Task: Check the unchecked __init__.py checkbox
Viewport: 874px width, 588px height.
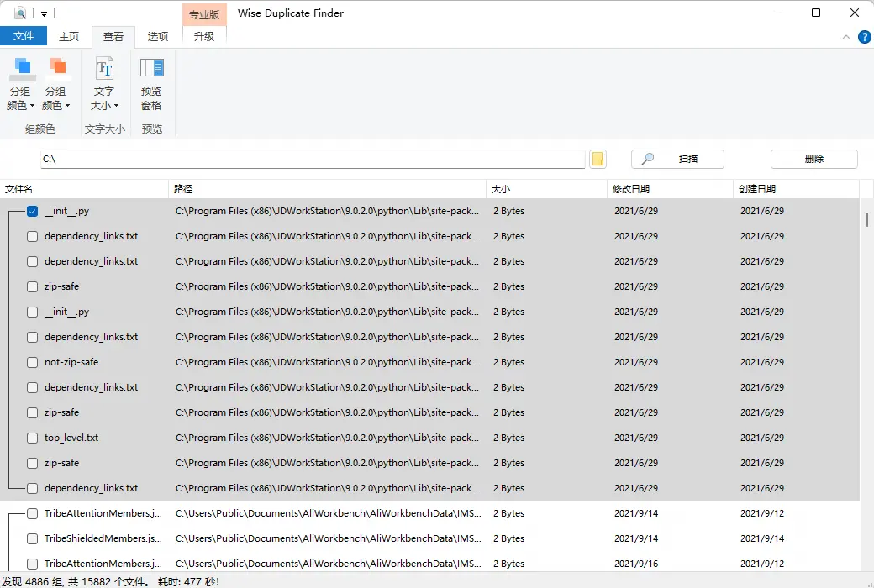Action: pos(32,312)
